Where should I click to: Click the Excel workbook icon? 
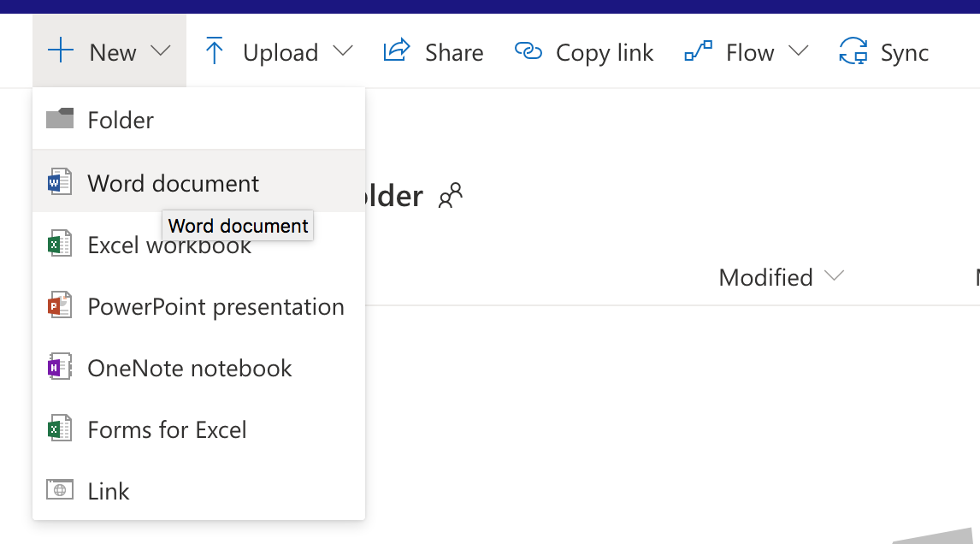click(x=60, y=244)
